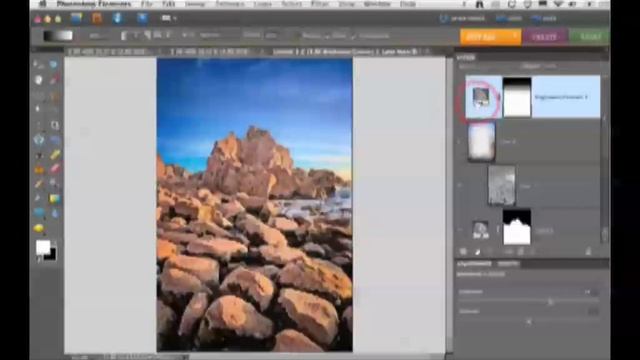
Task: Delete layer with the trash icon
Action: (x=588, y=252)
